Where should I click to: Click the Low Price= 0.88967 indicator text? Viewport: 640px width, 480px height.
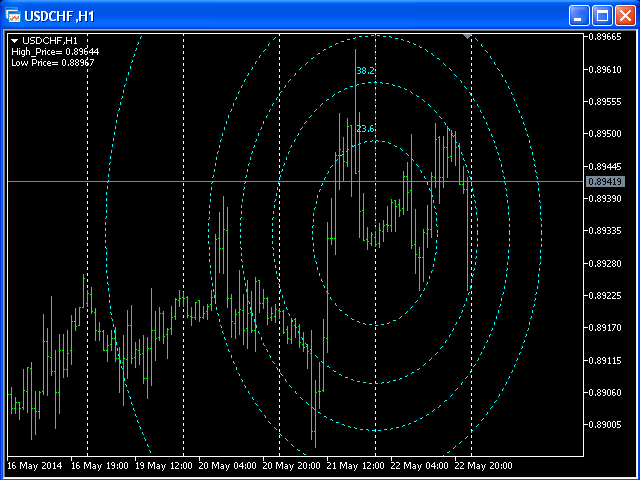[x=53, y=63]
